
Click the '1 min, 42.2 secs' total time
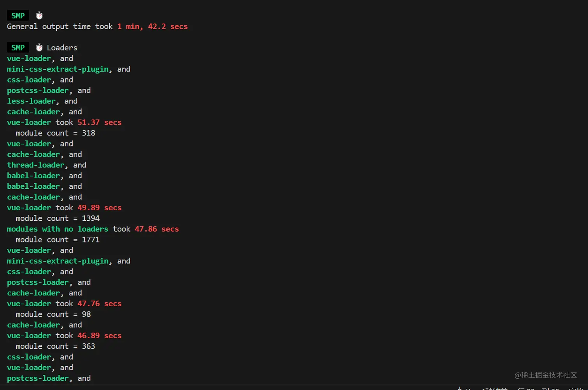[152, 26]
